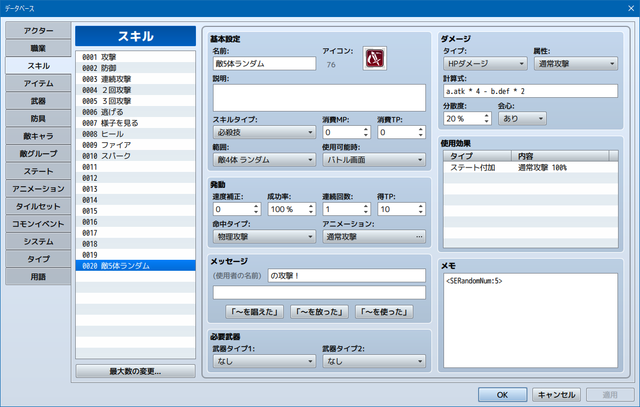Screen dimensions: 640x407
Task: Click the 説明 description text box
Action: tap(319, 98)
